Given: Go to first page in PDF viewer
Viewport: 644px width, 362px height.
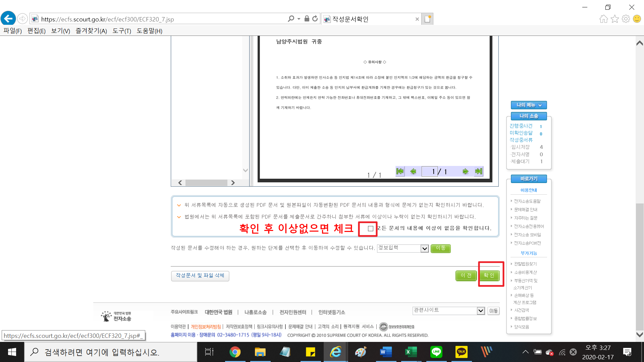Looking at the screenshot, I should coord(400,172).
